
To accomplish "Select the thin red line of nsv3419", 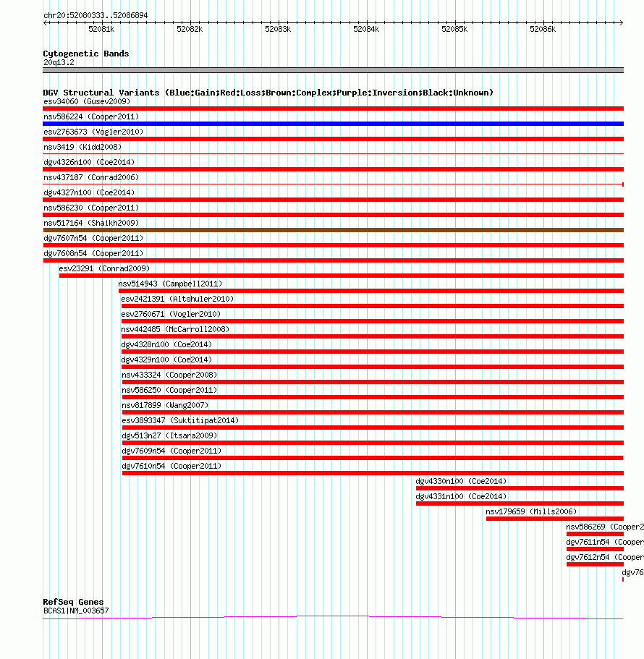I will [x=334, y=154].
